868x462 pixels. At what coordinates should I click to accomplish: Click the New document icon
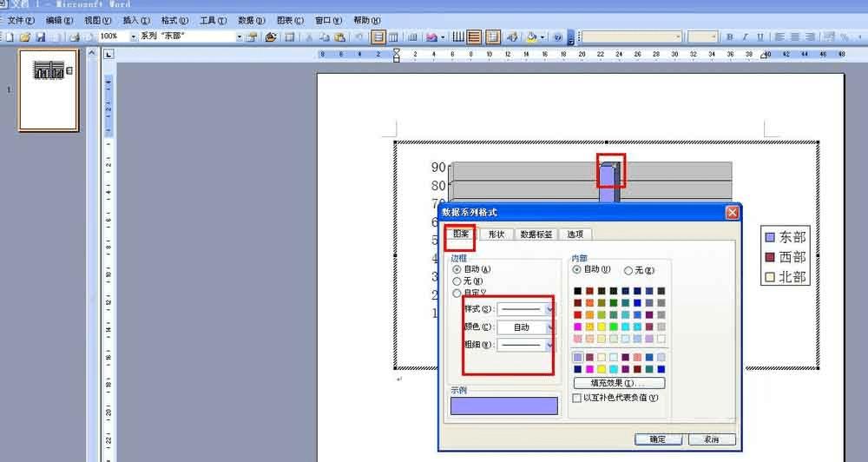(x=10, y=37)
